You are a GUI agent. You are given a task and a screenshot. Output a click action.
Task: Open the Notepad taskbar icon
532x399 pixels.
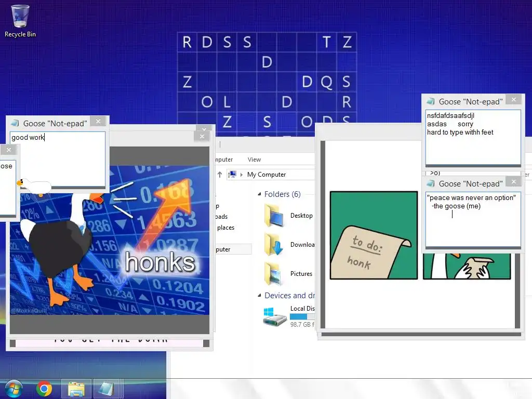tap(106, 389)
